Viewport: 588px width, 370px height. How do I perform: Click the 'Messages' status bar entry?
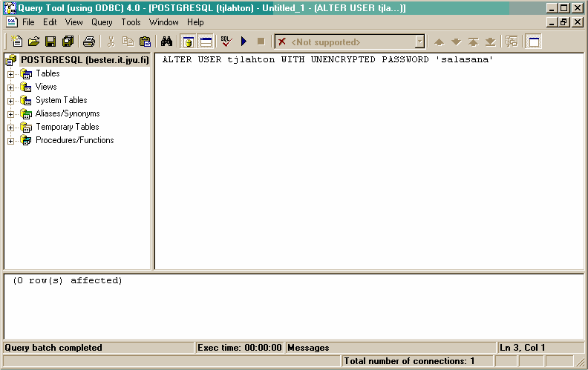pos(308,348)
